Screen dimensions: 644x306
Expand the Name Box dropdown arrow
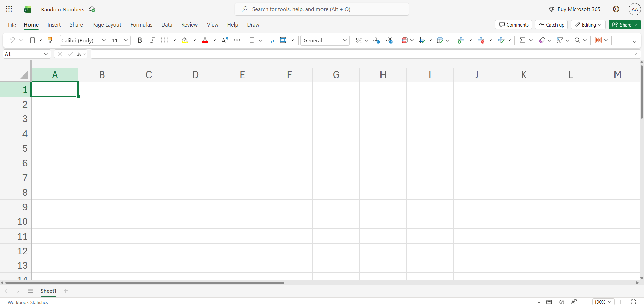46,54
